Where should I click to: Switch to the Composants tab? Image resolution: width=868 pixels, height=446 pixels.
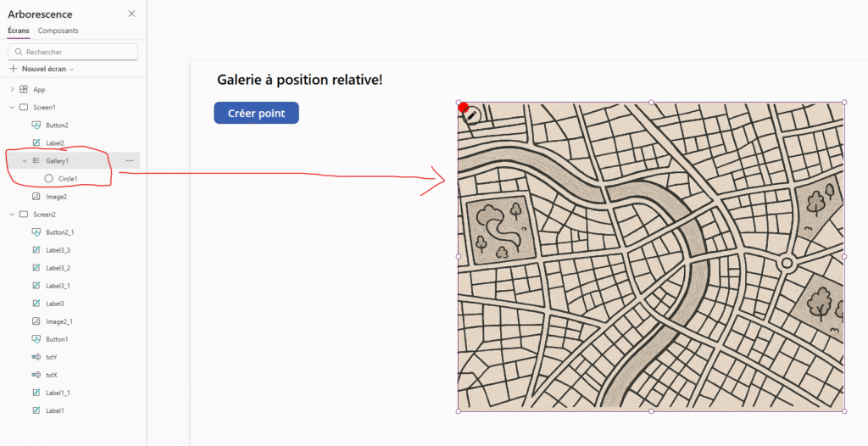tap(58, 31)
